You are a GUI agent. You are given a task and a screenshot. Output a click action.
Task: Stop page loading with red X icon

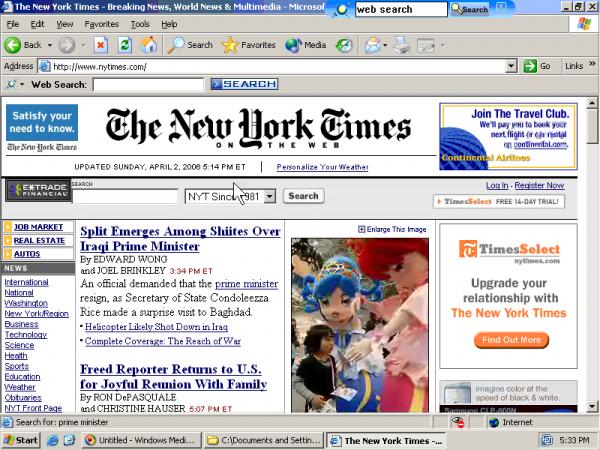pyautogui.click(x=101, y=45)
